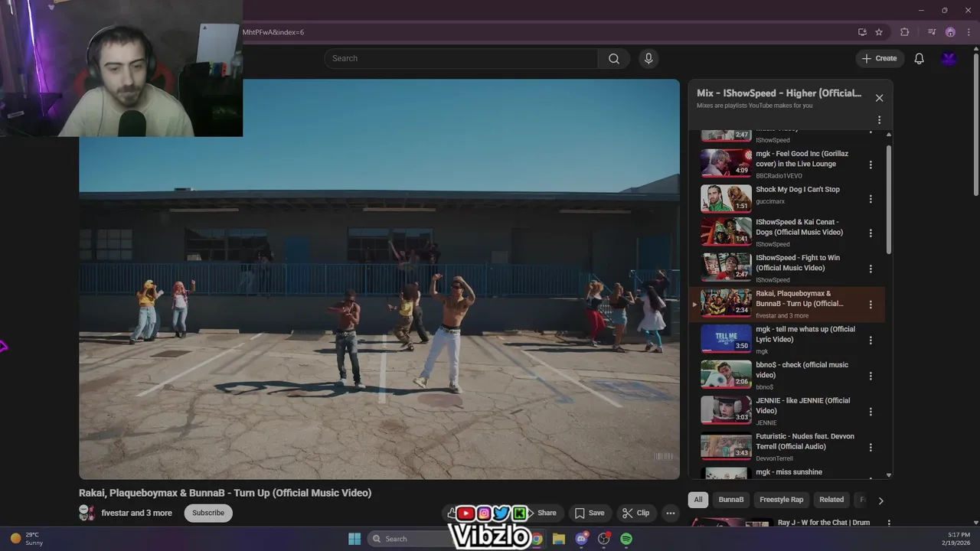The height and width of the screenshot is (551, 980).
Task: Click 'Ray J - W for the Chat' title
Action: click(x=823, y=523)
